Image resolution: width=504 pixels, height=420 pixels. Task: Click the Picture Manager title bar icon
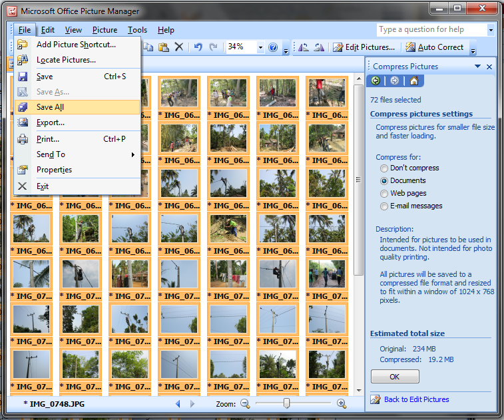point(12,11)
